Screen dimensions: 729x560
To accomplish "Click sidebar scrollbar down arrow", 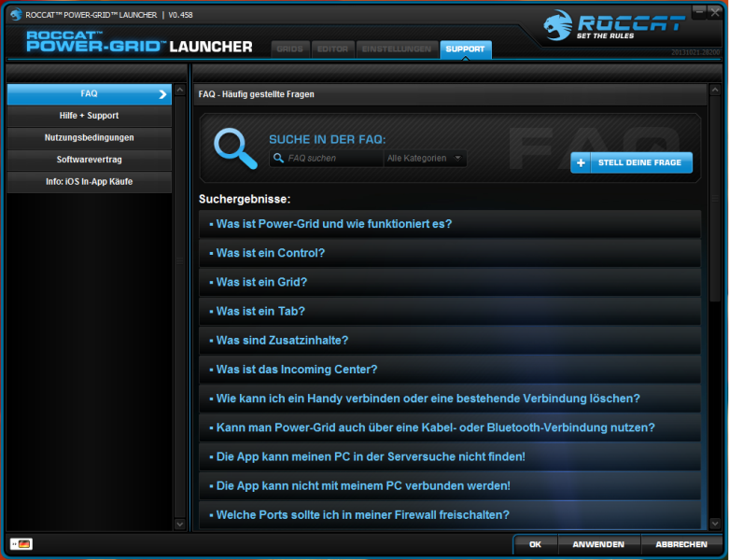I will 180,525.
